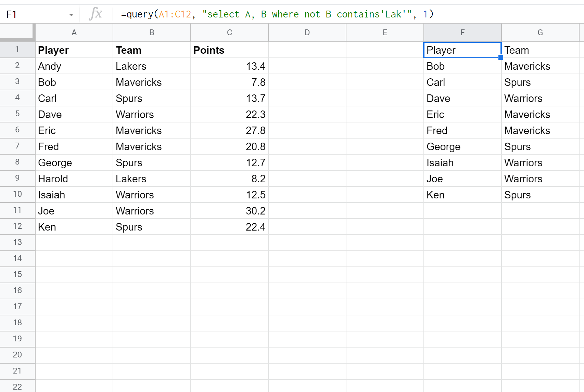The height and width of the screenshot is (392, 584).
Task: Click the bold Player header cell
Action: (74, 50)
